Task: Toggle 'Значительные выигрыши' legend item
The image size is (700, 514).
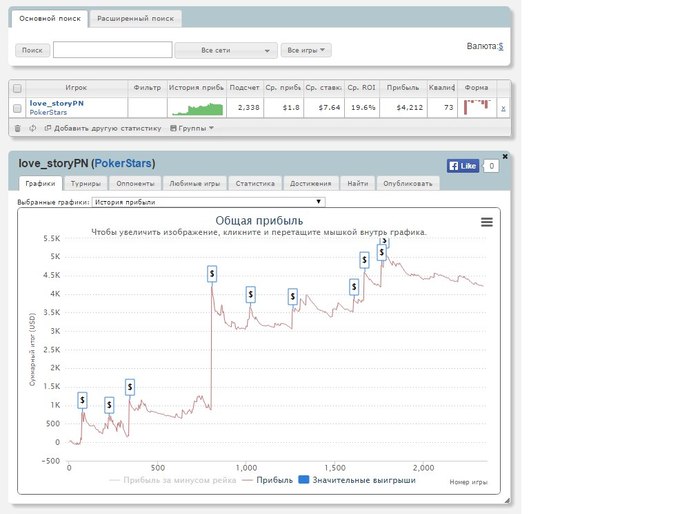Action: pyautogui.click(x=357, y=480)
